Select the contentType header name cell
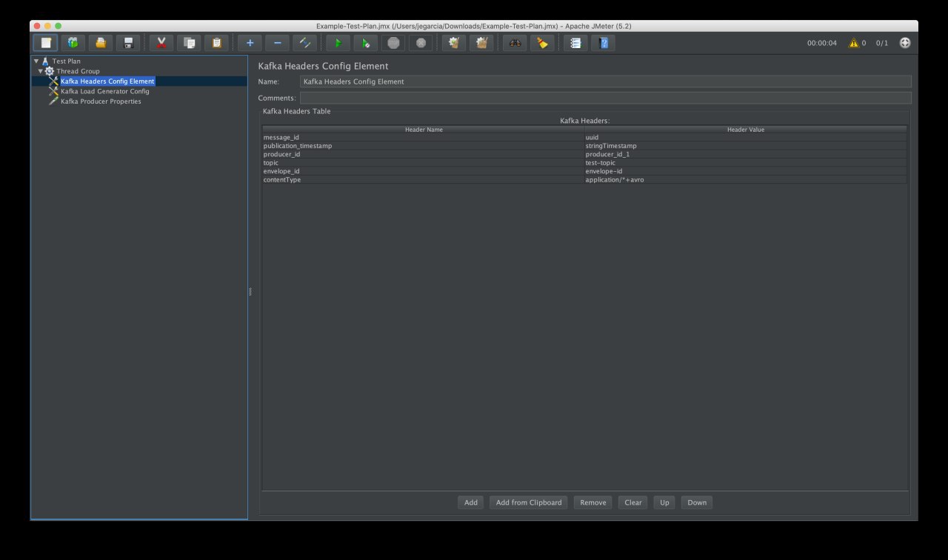This screenshot has height=560, width=948. (424, 179)
